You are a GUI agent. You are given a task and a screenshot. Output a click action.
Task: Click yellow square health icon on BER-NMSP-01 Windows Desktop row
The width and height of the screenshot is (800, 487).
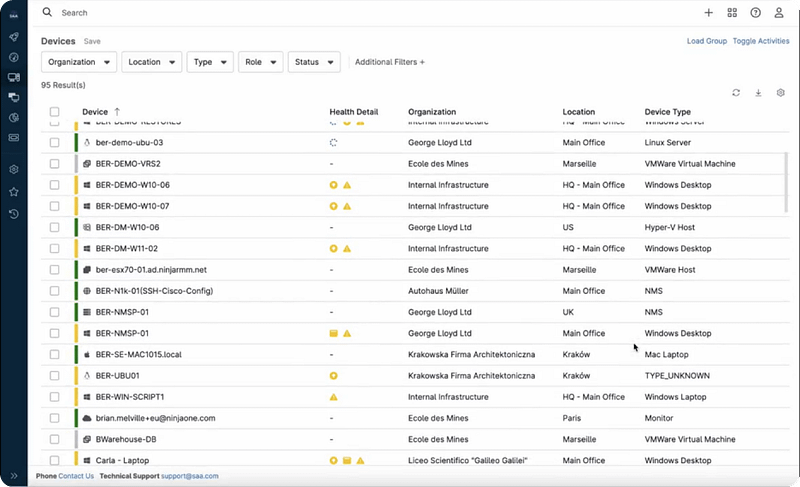(x=334, y=334)
